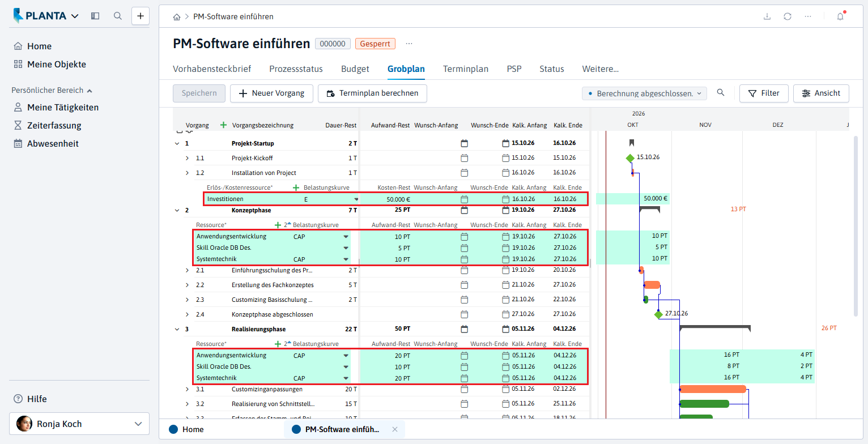Screen dimensions: 868x444
Task: Expand the Erstellung des Fachkonzeptes row
Action: click(x=188, y=285)
